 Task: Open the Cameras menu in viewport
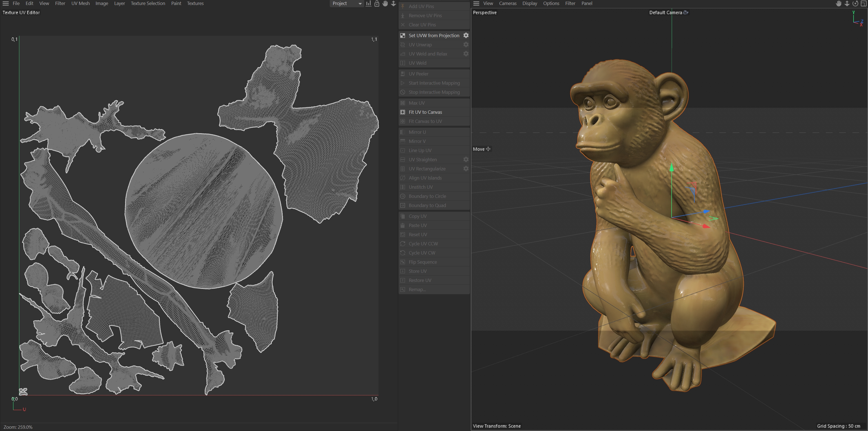507,3
